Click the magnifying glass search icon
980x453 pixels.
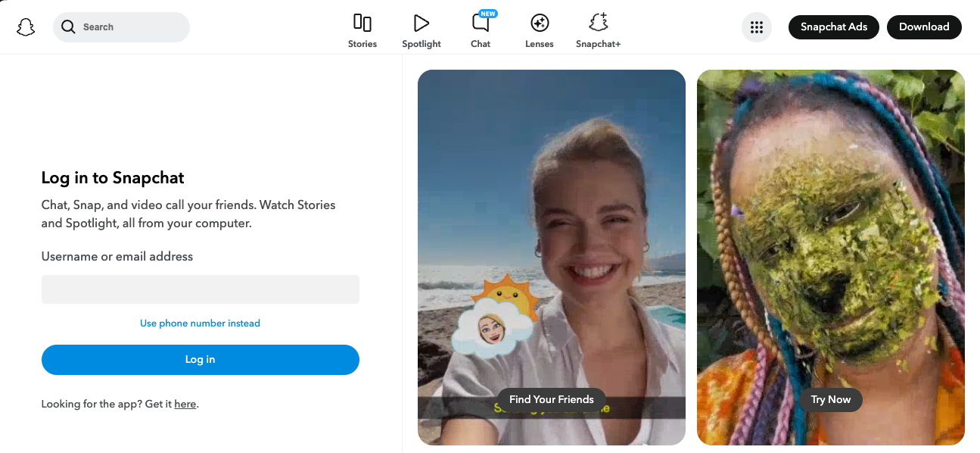pyautogui.click(x=68, y=27)
